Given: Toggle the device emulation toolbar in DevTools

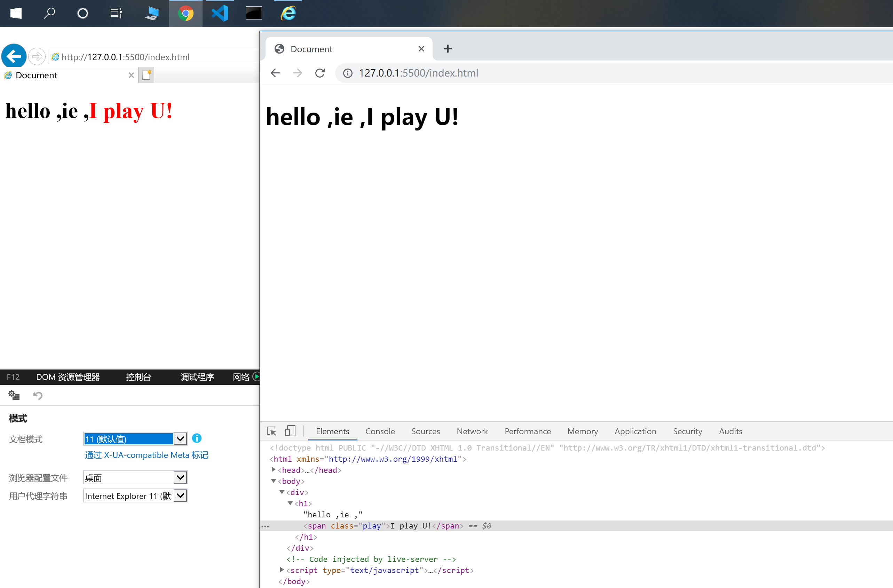Looking at the screenshot, I should pos(290,431).
